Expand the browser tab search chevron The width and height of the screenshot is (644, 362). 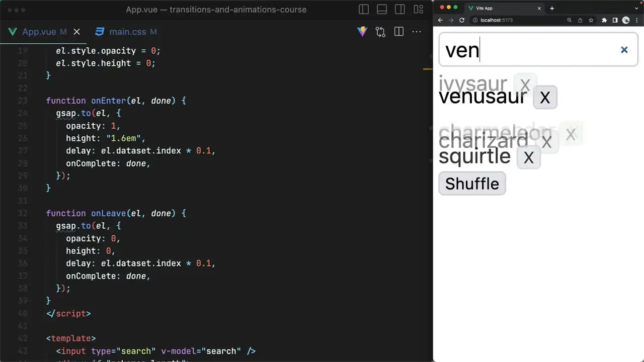[x=637, y=8]
